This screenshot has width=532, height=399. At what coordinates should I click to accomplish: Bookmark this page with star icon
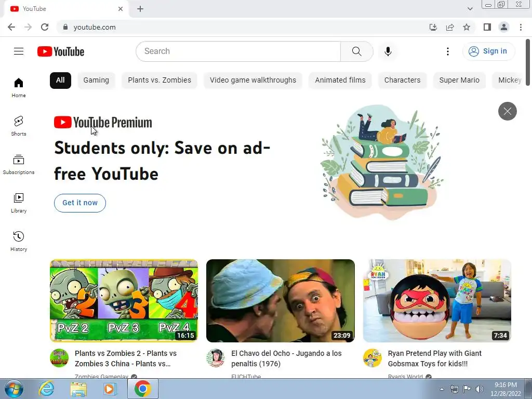(x=467, y=27)
